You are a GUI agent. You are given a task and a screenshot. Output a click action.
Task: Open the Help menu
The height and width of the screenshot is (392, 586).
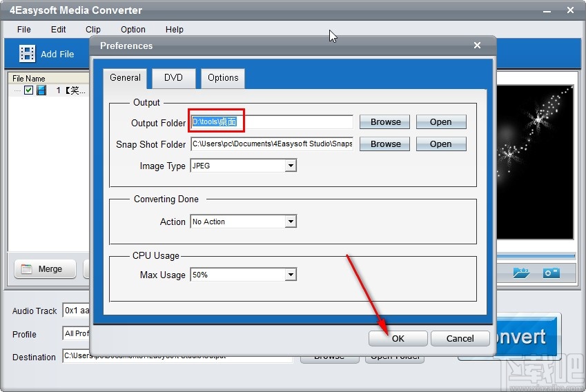175,30
